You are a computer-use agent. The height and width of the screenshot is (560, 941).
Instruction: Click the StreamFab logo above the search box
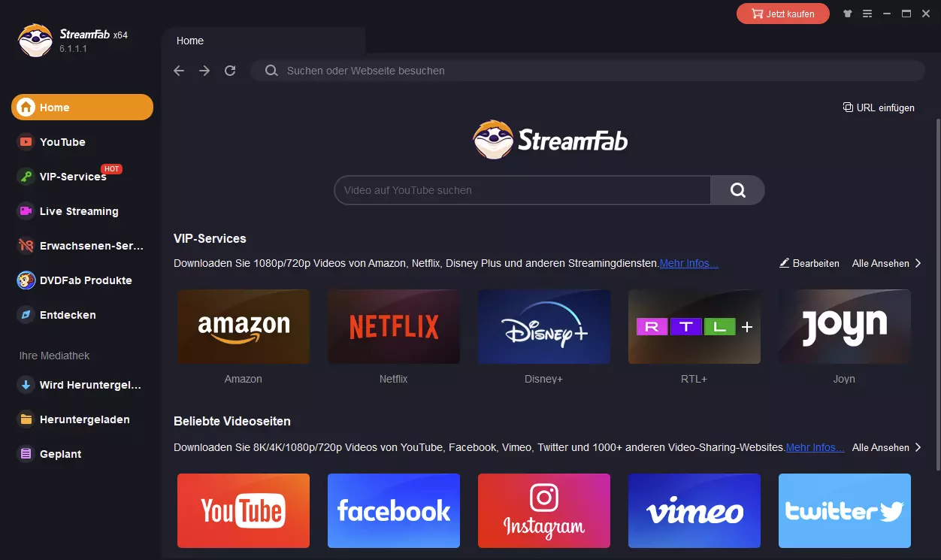[550, 140]
